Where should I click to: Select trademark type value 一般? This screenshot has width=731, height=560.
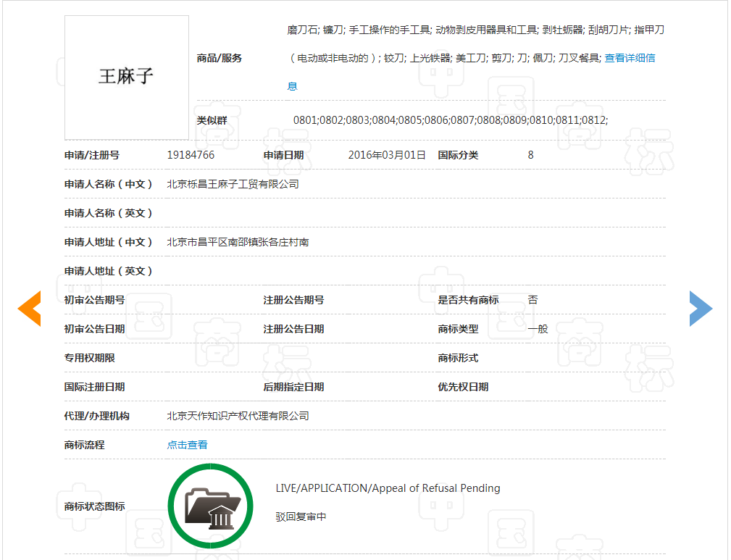tap(538, 329)
